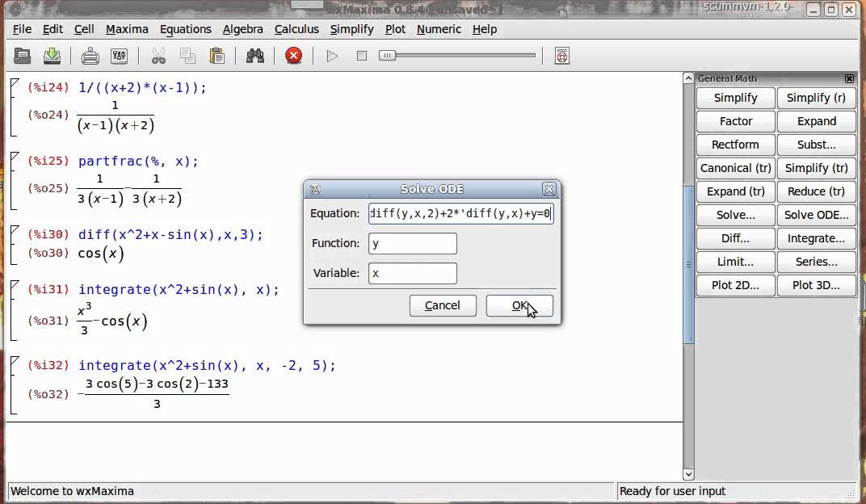This screenshot has height=504, width=866.
Task: Open the Edit menu
Action: (x=53, y=29)
